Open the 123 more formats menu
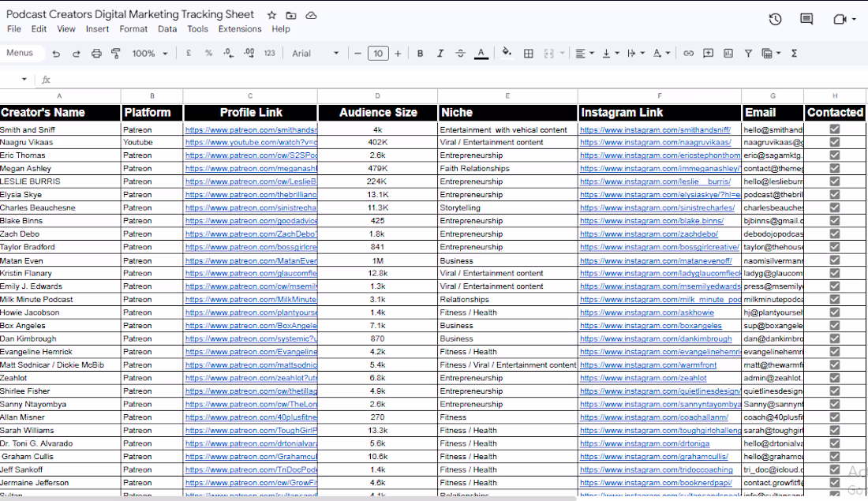The width and height of the screenshot is (868, 501). point(270,53)
